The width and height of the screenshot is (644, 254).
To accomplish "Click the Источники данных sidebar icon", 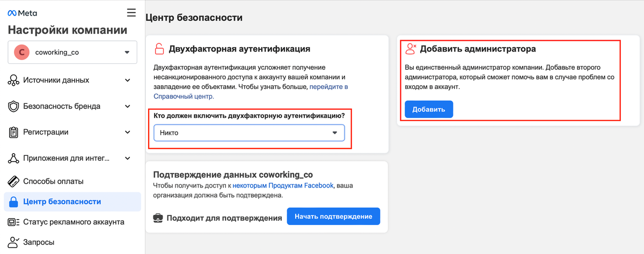I will click(13, 80).
